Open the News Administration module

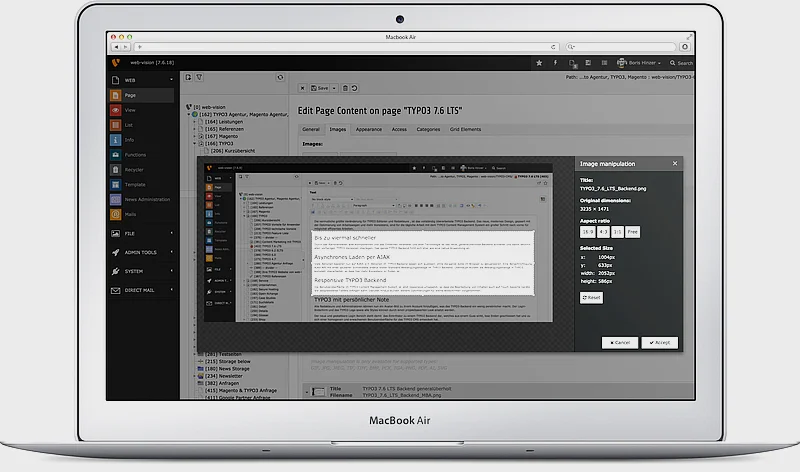pos(141,199)
